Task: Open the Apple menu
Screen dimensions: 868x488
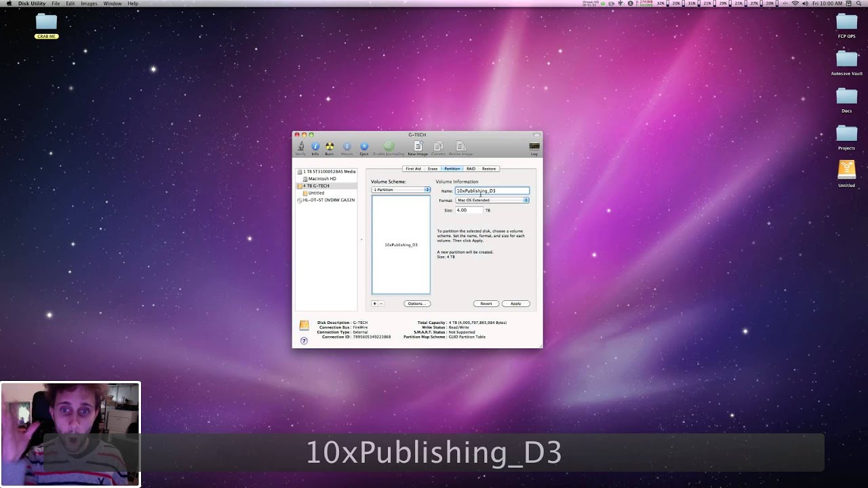Action: coord(9,3)
